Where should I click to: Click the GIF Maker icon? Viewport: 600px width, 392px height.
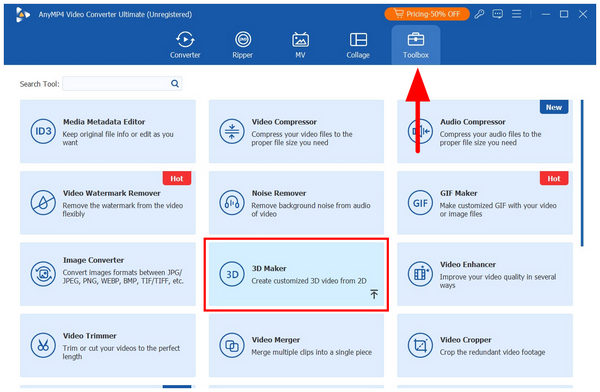pyautogui.click(x=420, y=203)
